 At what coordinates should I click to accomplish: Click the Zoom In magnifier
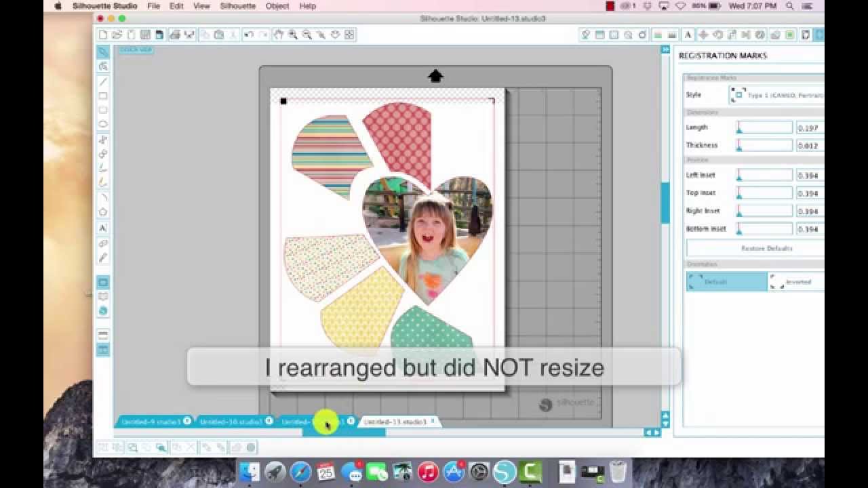(x=293, y=35)
